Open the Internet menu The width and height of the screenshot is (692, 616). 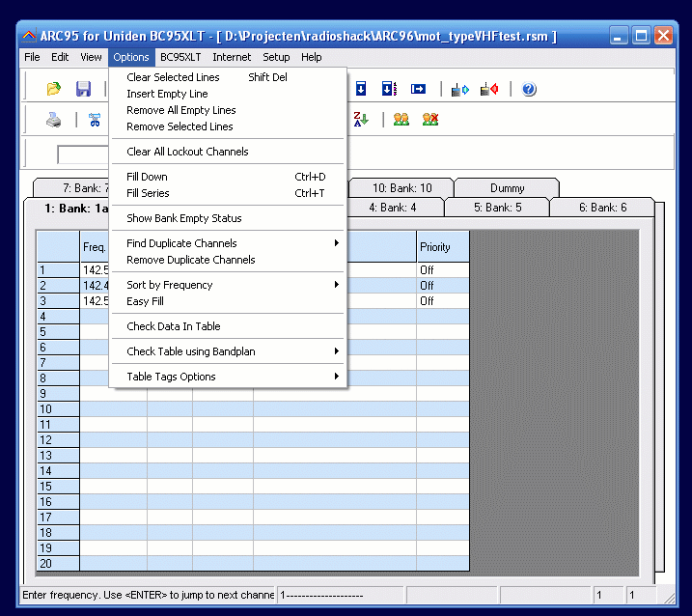click(232, 57)
